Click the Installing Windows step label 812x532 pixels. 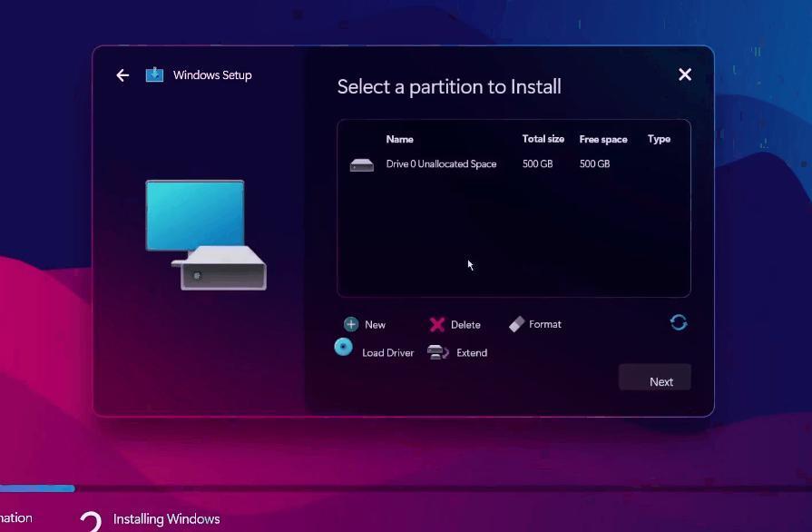[167, 519]
